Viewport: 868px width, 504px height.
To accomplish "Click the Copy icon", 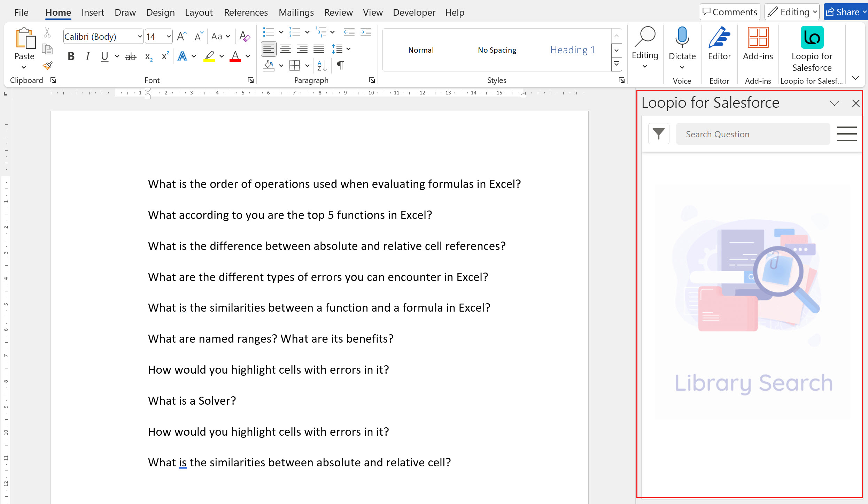I will coord(47,49).
